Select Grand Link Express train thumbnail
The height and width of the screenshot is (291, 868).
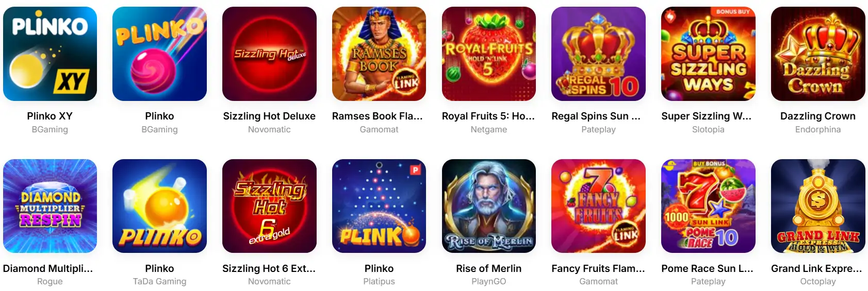click(818, 206)
